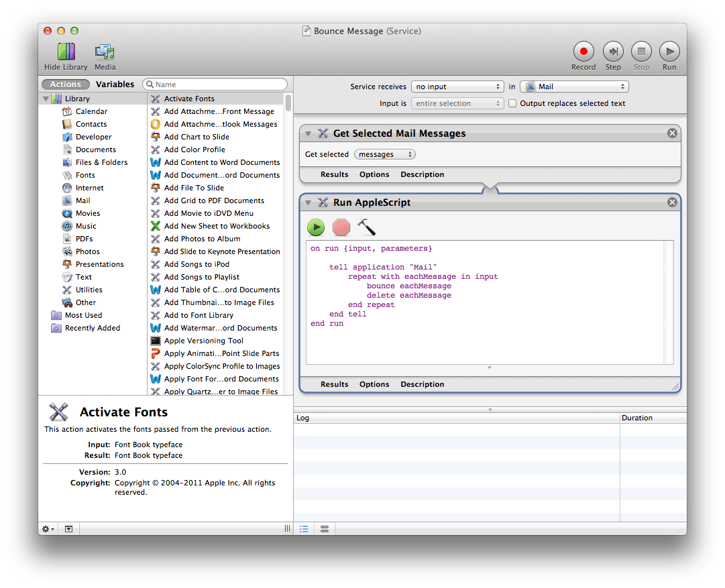Collapse the Run AppleScript action
This screenshot has width=725, height=588.
(308, 202)
